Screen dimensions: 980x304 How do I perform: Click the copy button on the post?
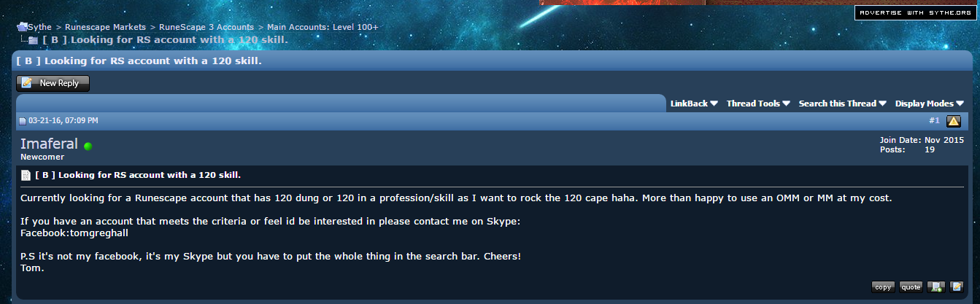click(x=883, y=287)
